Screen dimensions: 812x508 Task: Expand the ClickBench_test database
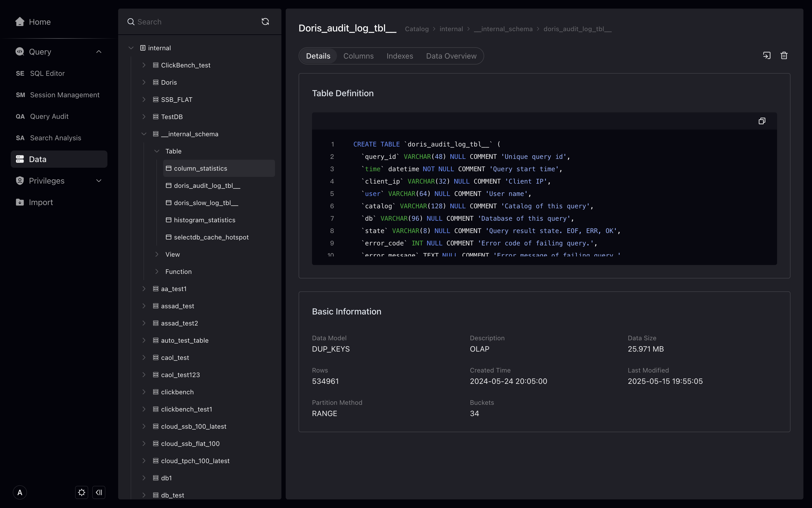coord(144,65)
